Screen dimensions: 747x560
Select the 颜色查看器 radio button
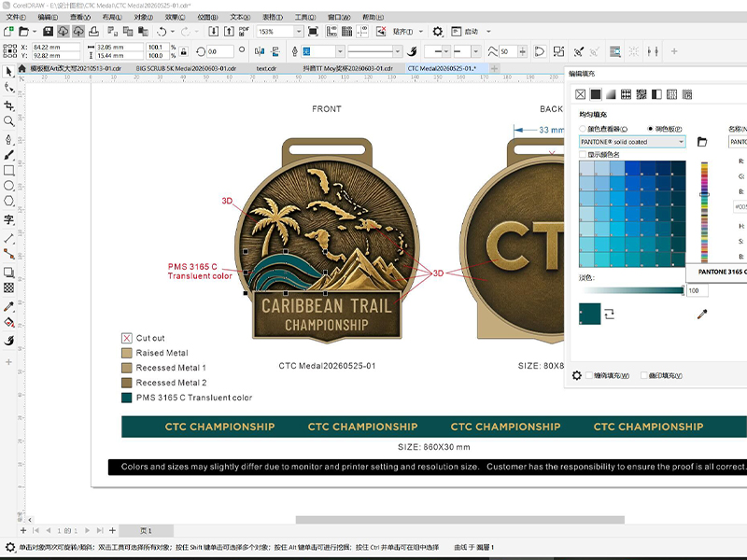[x=583, y=129]
